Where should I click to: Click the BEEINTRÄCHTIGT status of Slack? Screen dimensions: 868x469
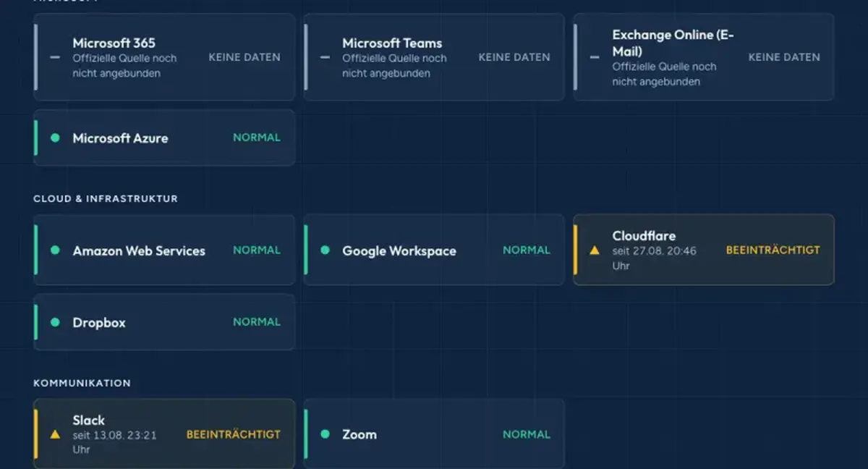pos(234,434)
